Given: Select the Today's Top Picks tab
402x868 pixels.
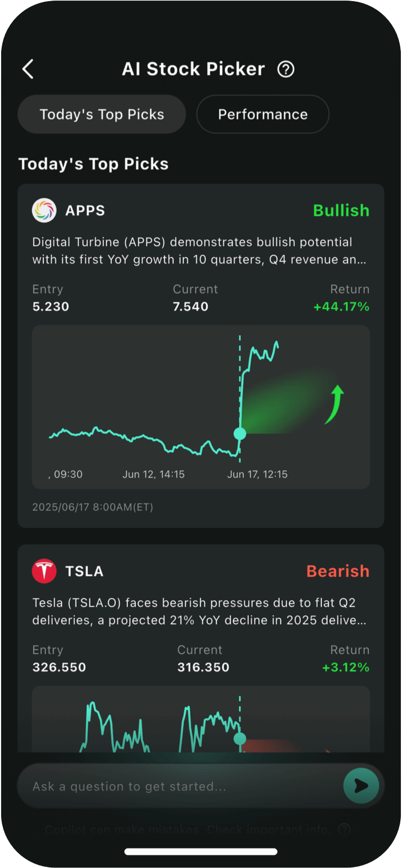Looking at the screenshot, I should 102,114.
